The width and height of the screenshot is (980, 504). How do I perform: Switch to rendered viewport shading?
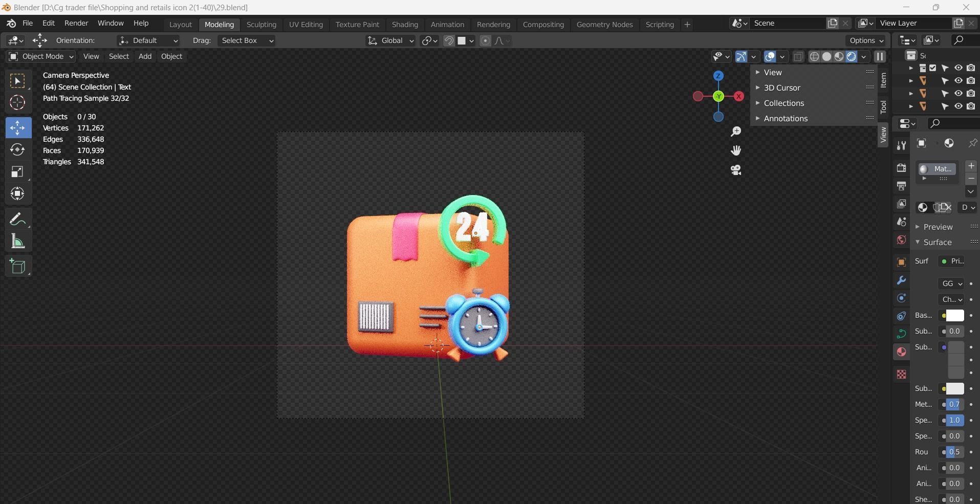(x=851, y=57)
